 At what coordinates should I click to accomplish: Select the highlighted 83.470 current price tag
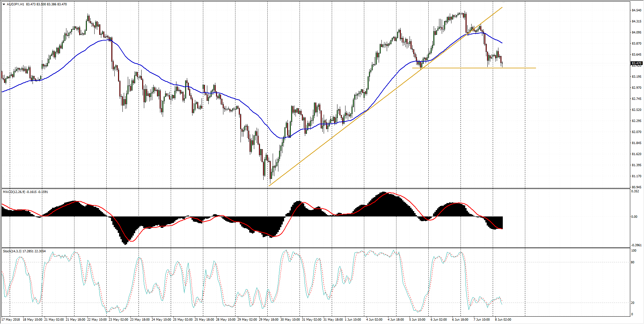coord(636,63)
